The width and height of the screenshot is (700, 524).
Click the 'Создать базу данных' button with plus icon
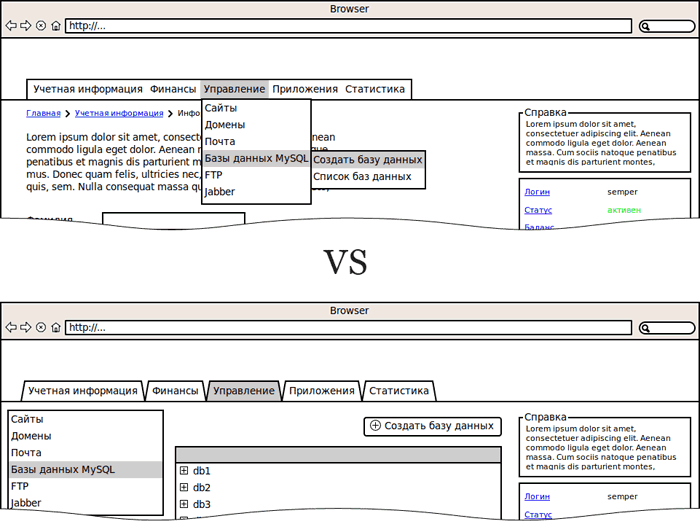click(x=431, y=426)
